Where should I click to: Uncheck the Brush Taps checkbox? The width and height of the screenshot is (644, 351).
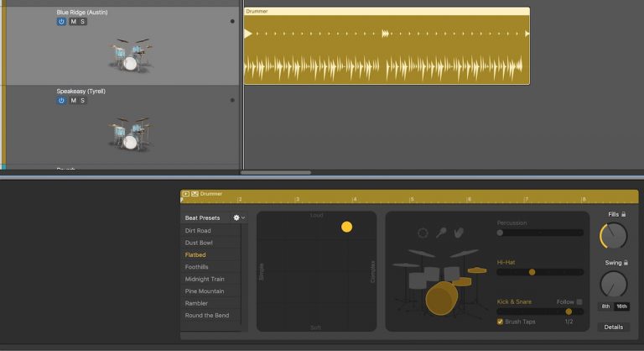click(x=500, y=322)
